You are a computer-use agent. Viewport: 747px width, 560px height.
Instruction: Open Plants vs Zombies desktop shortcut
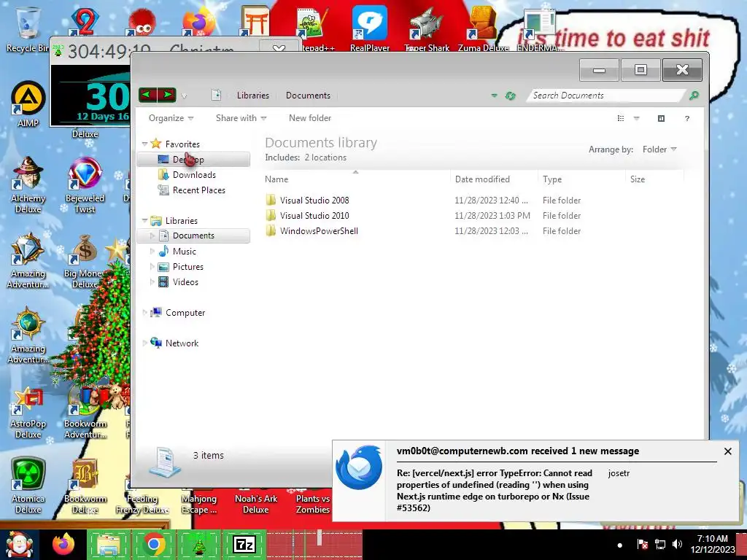click(312, 504)
